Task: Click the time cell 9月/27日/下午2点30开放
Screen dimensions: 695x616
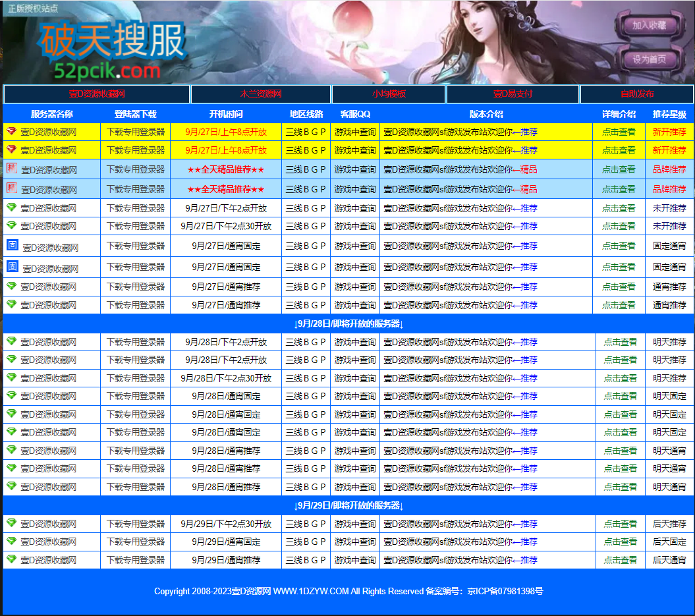Action: pos(226,226)
